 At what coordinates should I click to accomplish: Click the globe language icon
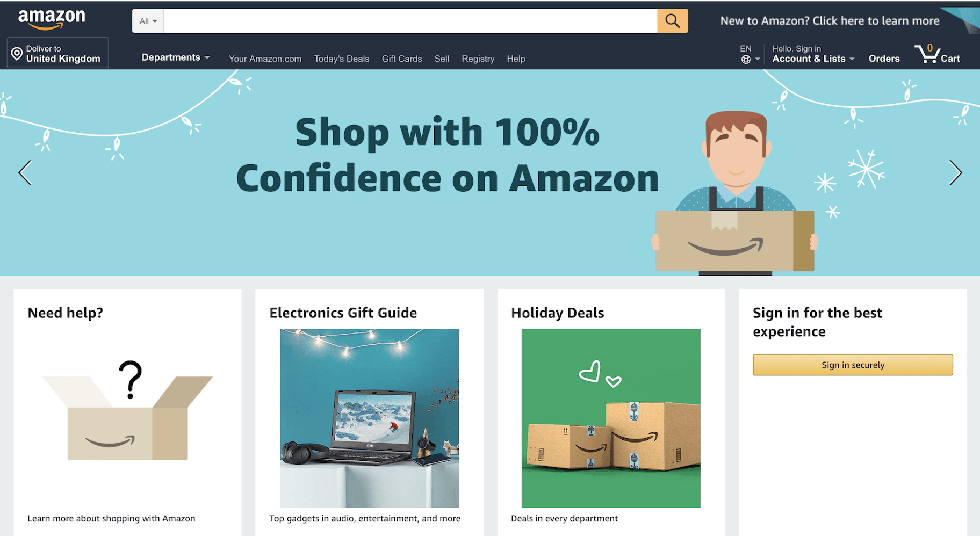coord(746,60)
